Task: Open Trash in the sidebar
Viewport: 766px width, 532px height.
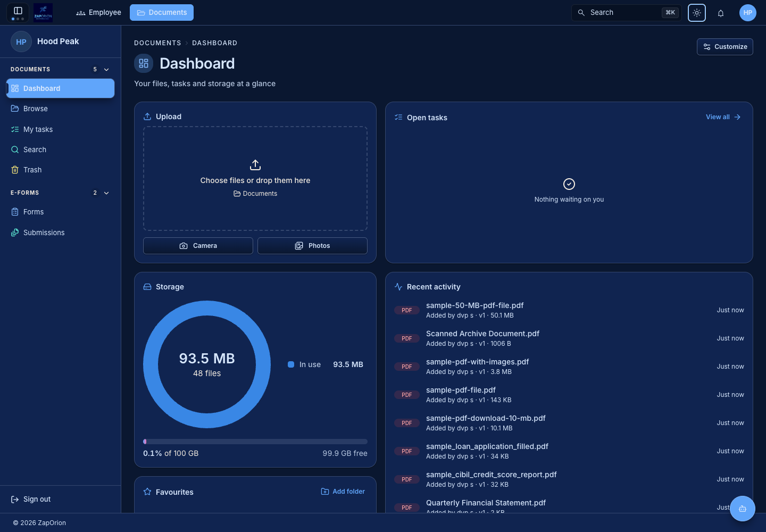Action: tap(60, 170)
